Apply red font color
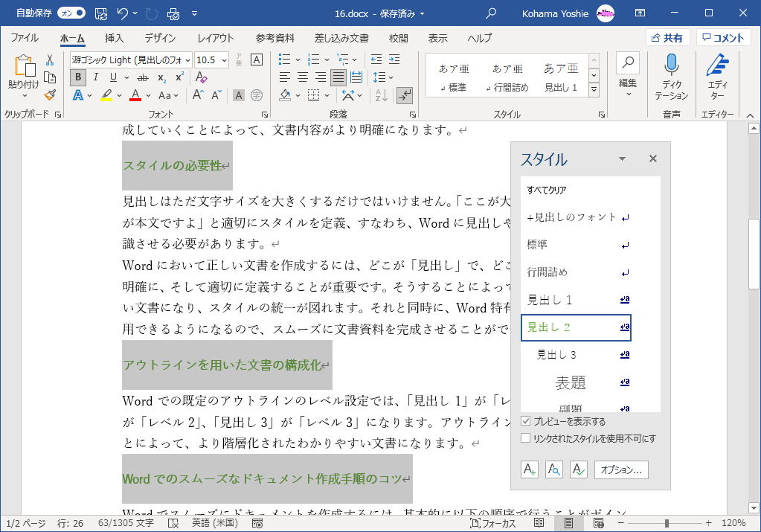This screenshot has height=532, width=761. coord(135,95)
